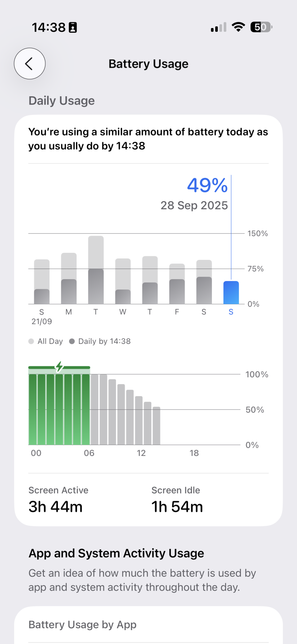297x644 pixels.
Task: Select the blue Sunday bar for today
Action: (x=231, y=292)
